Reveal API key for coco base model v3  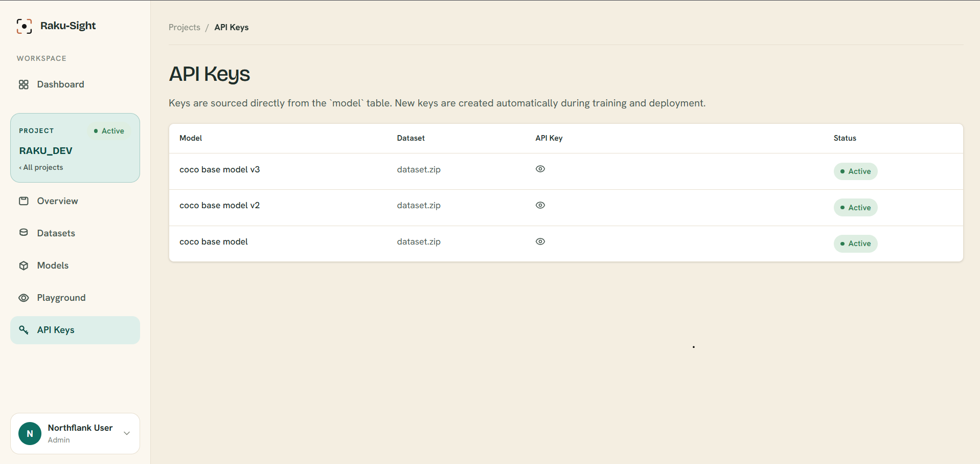coord(540,169)
